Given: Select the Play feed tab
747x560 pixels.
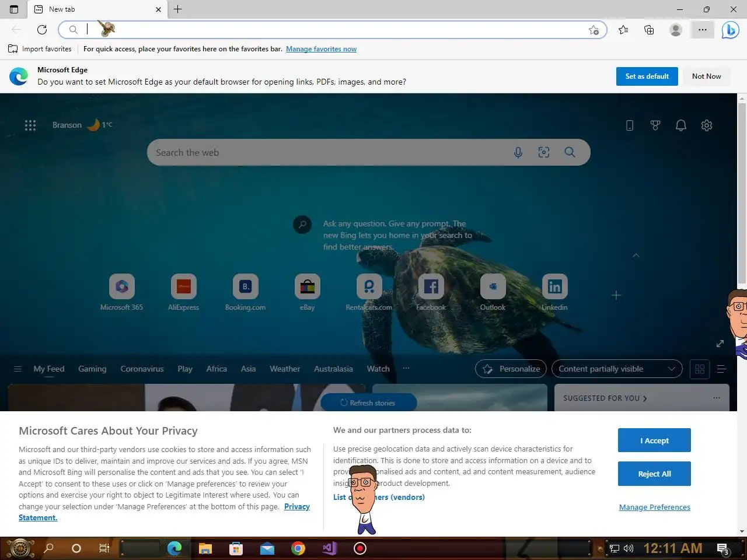Looking at the screenshot, I should (x=185, y=369).
